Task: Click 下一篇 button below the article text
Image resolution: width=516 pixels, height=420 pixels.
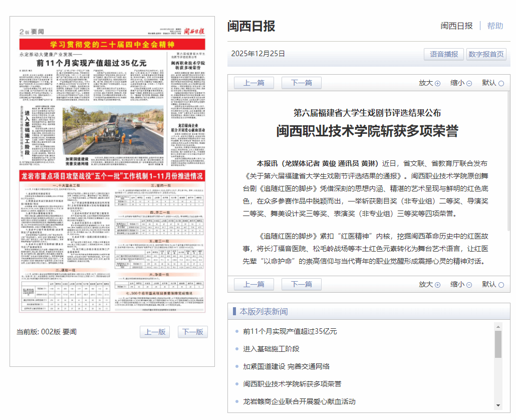Action: 302,284
